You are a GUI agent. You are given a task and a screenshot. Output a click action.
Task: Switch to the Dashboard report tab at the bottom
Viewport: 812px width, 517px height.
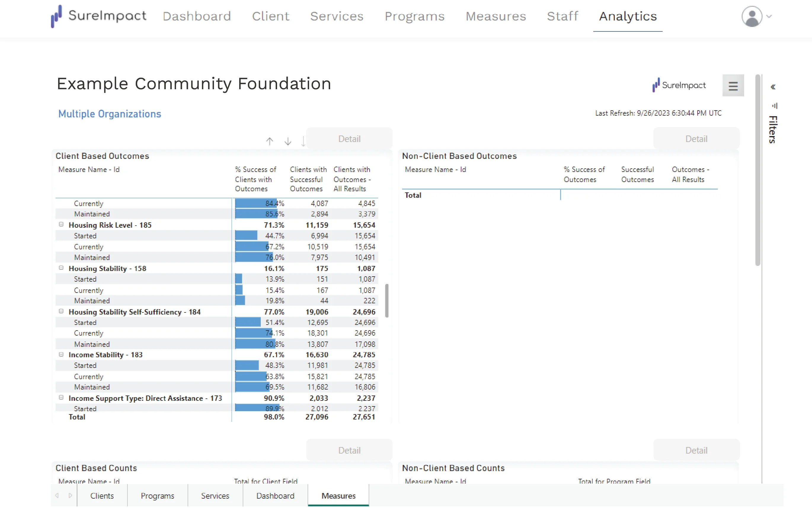coord(275,495)
